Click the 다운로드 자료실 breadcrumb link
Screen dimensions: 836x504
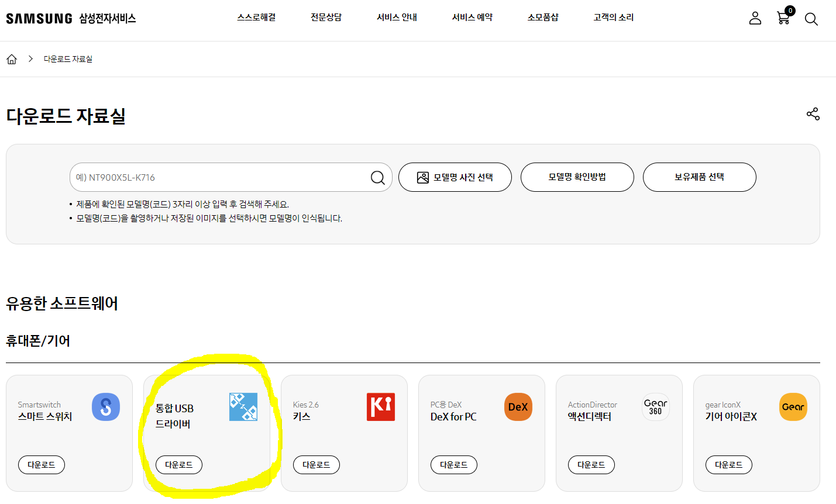tap(68, 59)
